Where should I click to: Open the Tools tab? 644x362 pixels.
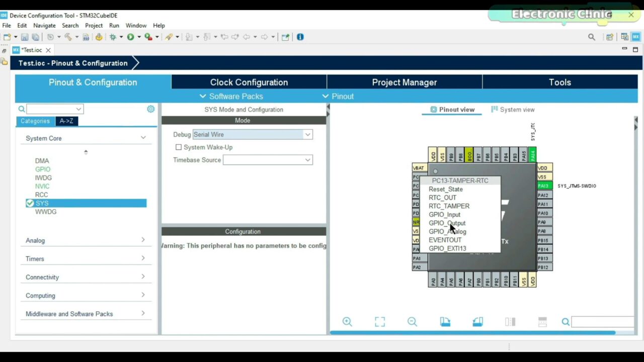[x=560, y=82]
